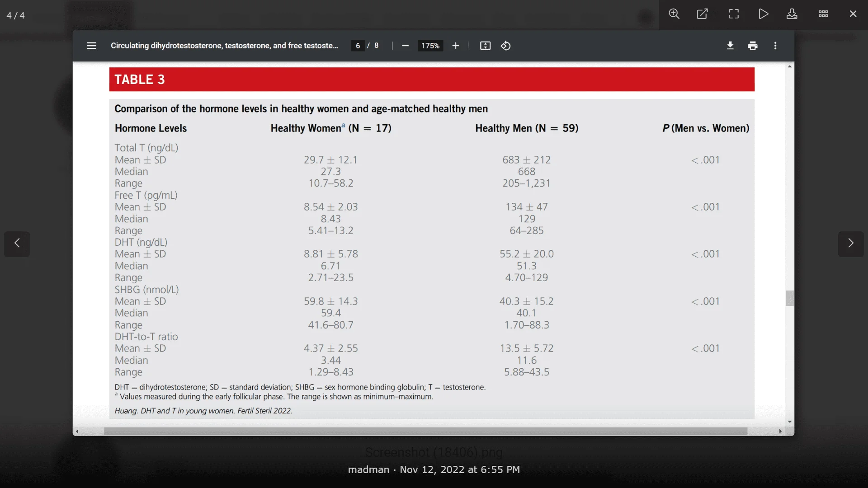
Task: Click citation 'Huang. DHT and T in young women'
Action: (174, 411)
